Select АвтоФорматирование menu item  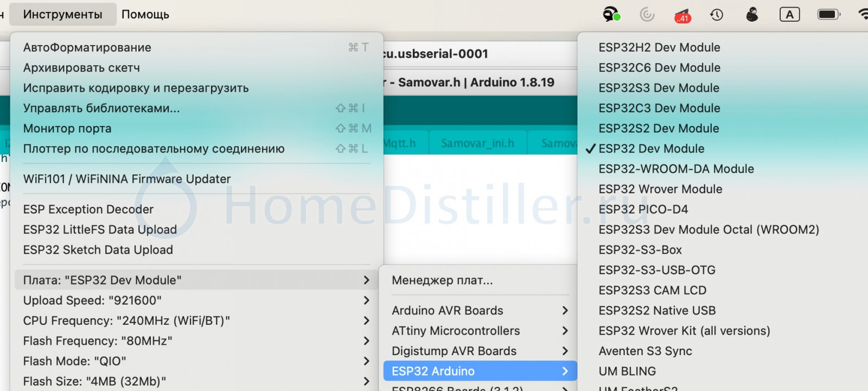[x=196, y=47]
